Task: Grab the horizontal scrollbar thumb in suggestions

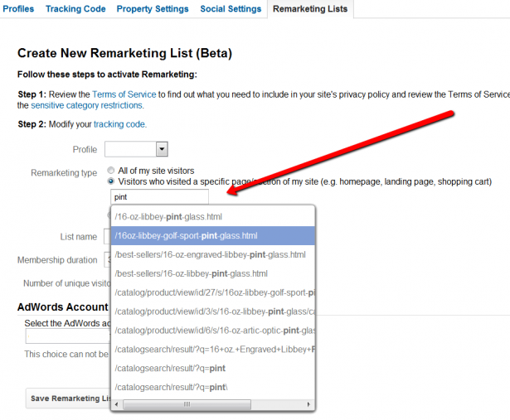Action: (187, 404)
